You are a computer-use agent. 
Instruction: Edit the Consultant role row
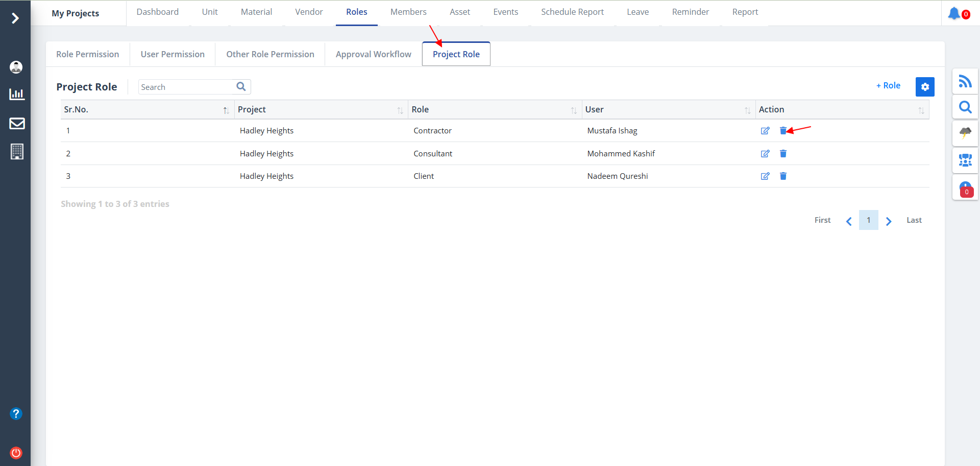(x=765, y=154)
